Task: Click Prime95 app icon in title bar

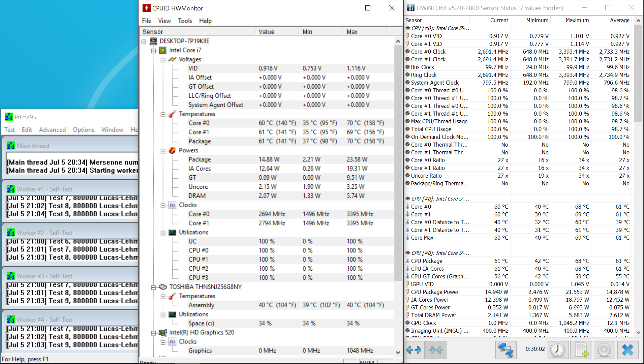Action: click(8, 117)
